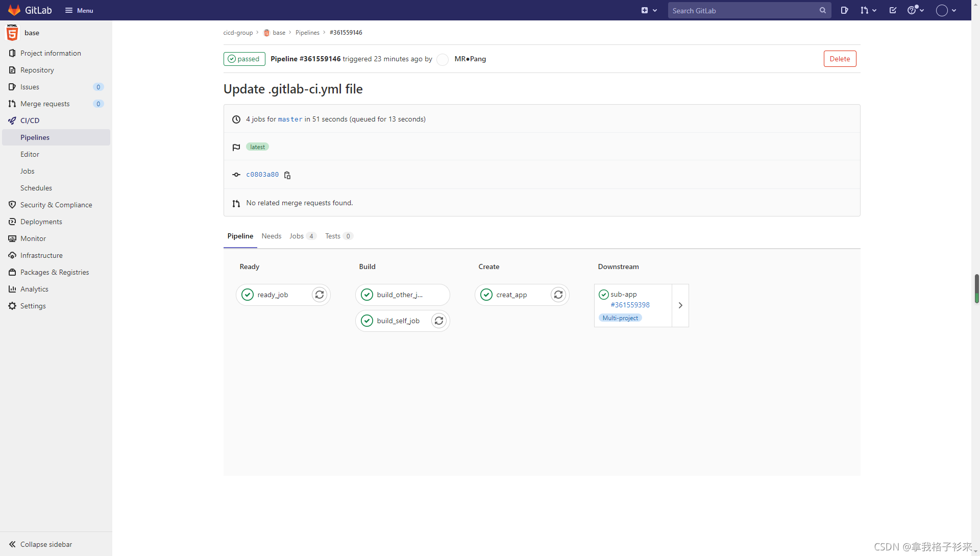Screen dimensions: 980x556
Task: Click the search magnifier icon
Action: pos(823,10)
